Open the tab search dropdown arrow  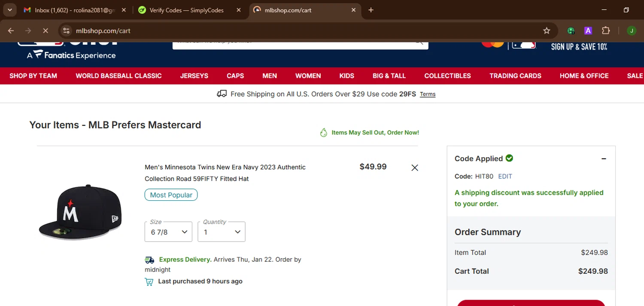click(9, 10)
